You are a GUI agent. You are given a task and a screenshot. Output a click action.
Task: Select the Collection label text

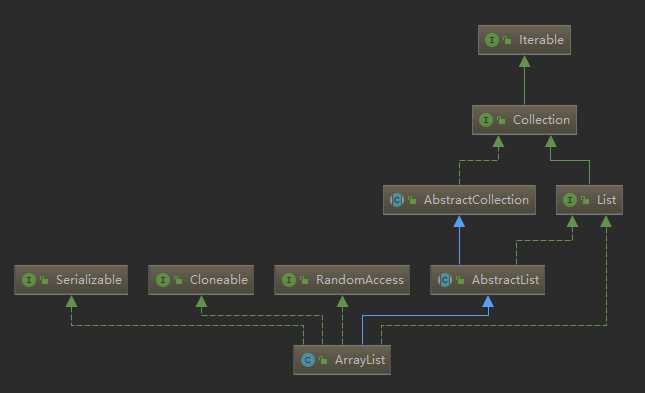pyautogui.click(x=541, y=120)
